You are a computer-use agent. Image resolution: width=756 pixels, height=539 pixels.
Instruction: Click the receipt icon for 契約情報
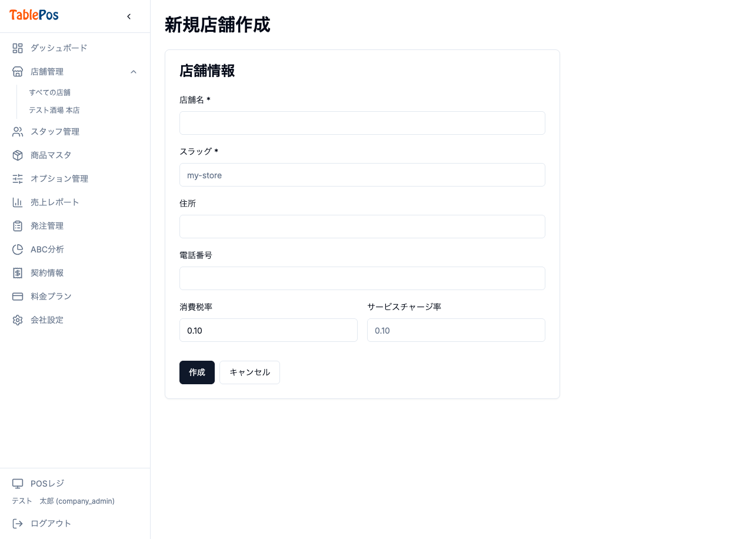tap(18, 273)
